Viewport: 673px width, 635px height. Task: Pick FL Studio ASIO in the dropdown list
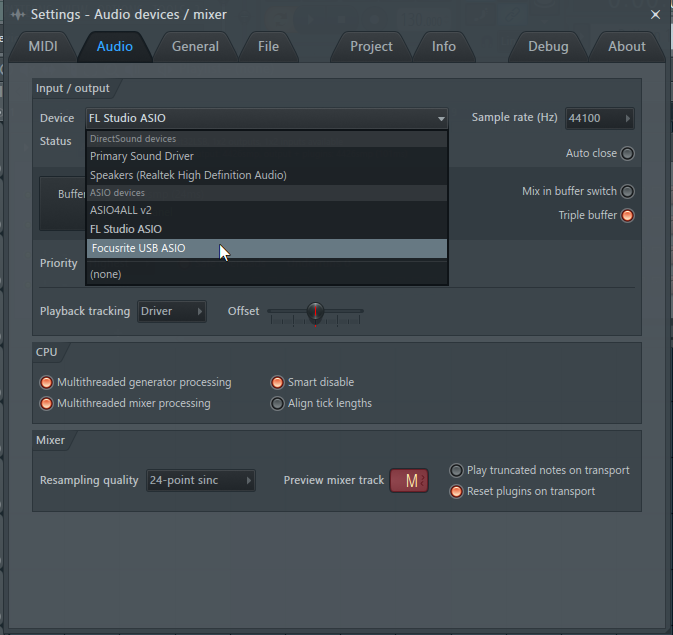[267, 229]
